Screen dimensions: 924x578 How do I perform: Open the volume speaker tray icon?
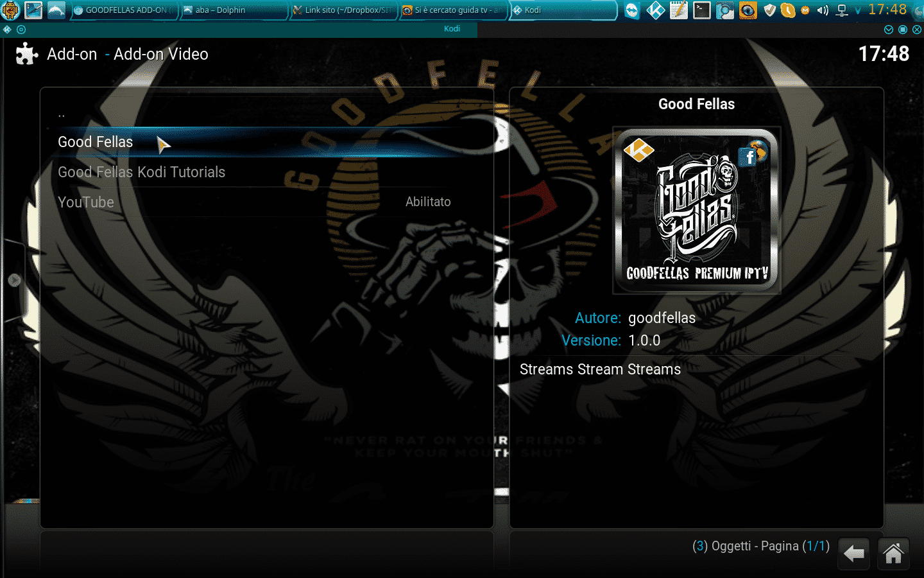(823, 10)
